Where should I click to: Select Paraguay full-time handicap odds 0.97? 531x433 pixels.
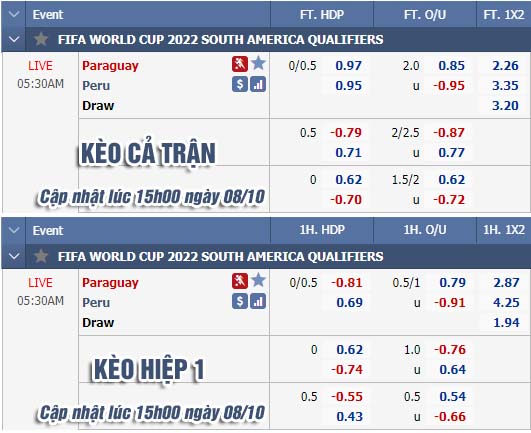click(348, 66)
